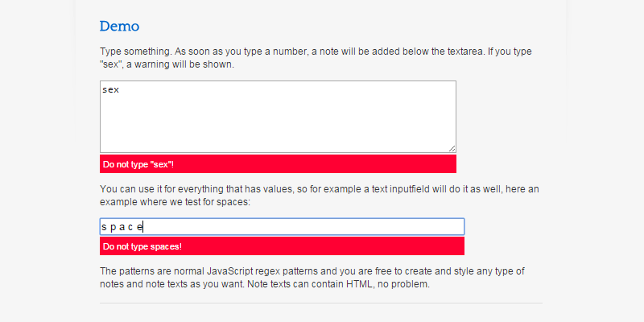644x322 pixels.
Task: Click the "Demo" heading
Action: [119, 27]
